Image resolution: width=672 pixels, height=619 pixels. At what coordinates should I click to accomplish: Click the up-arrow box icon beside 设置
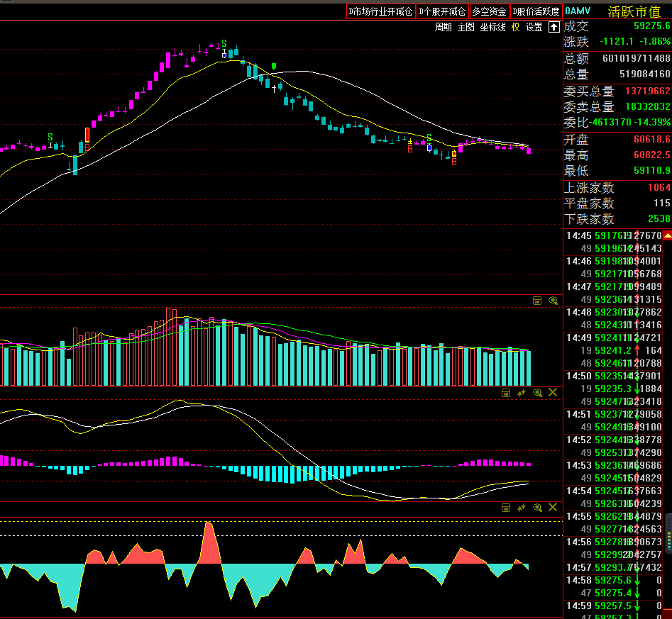tap(554, 28)
